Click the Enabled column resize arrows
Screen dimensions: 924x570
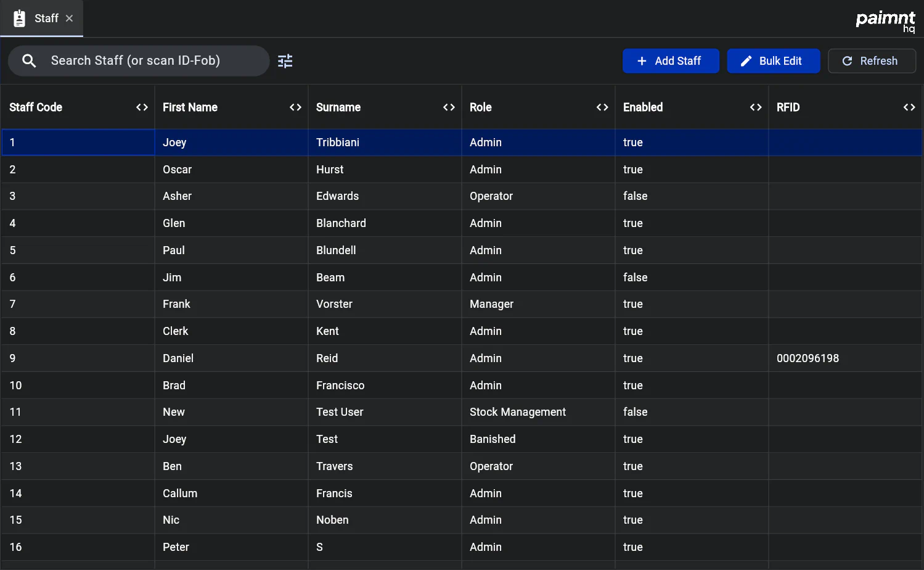click(756, 107)
